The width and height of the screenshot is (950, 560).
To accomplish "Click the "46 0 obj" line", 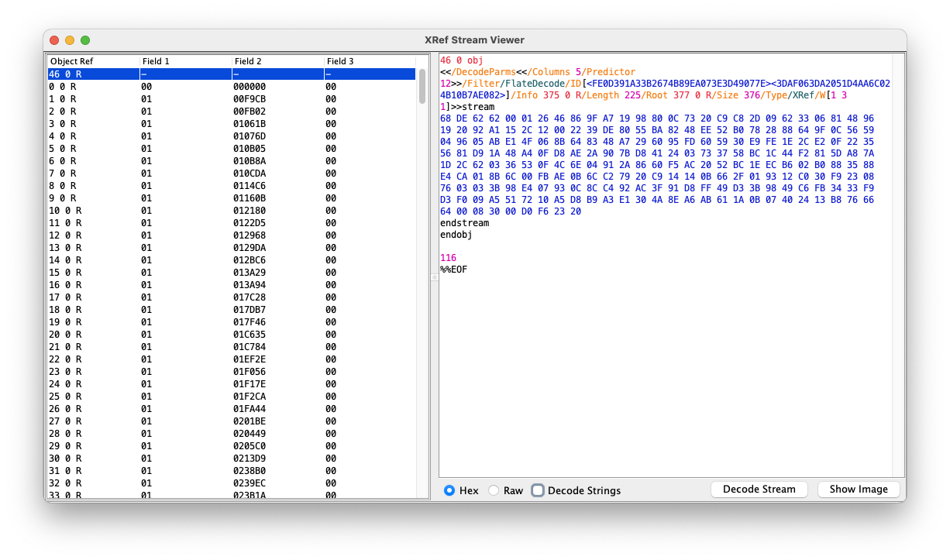I will click(x=461, y=60).
